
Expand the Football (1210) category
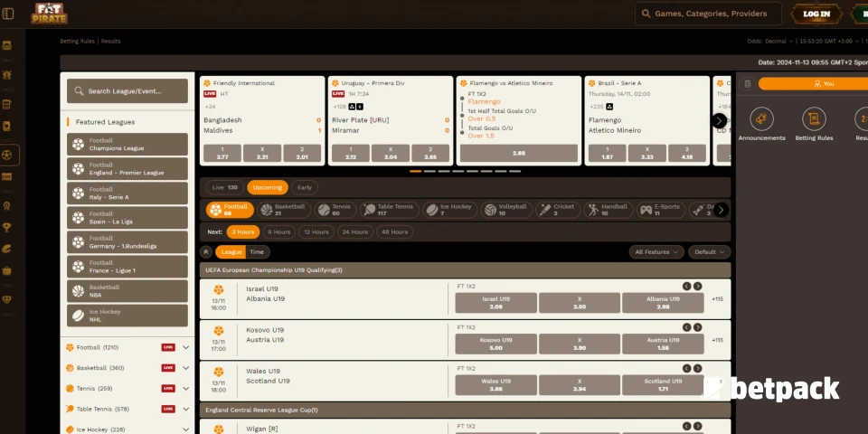186,347
